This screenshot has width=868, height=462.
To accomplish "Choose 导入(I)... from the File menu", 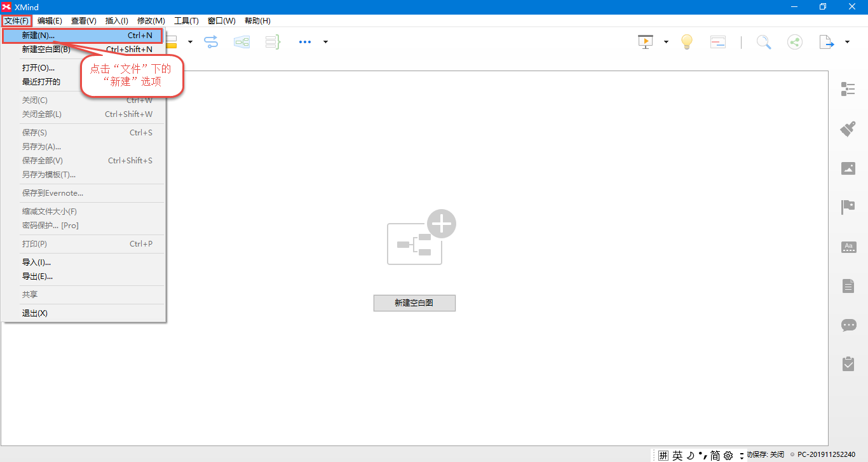I will (37, 262).
